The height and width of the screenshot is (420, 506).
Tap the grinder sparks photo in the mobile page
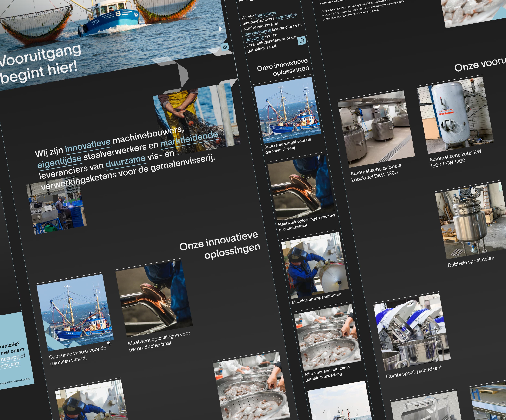301,187
